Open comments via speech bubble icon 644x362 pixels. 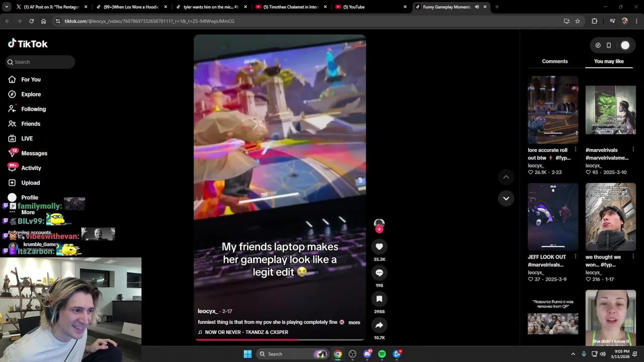tap(379, 273)
